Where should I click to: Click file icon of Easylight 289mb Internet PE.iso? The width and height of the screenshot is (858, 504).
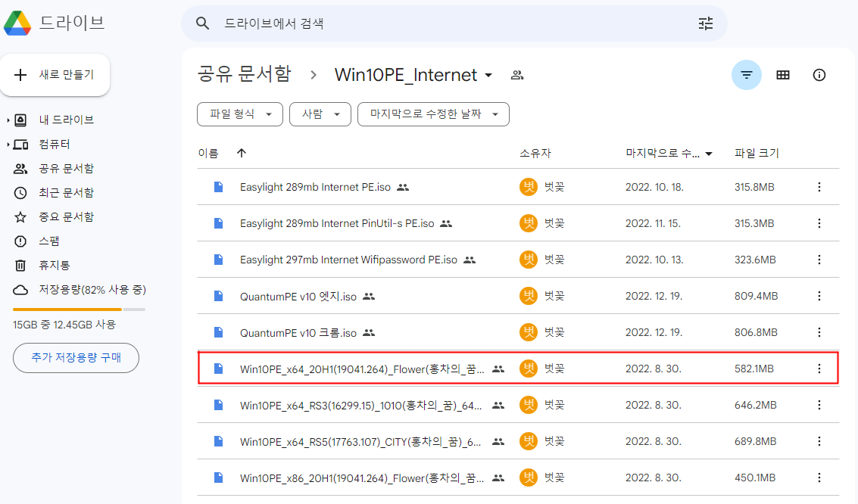[x=218, y=187]
